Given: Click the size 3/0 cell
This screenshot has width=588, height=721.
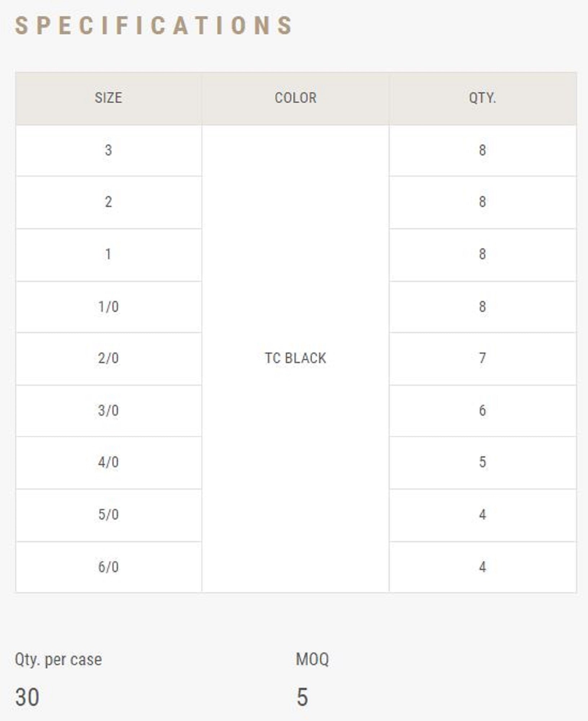Looking at the screenshot, I should pos(108,411).
